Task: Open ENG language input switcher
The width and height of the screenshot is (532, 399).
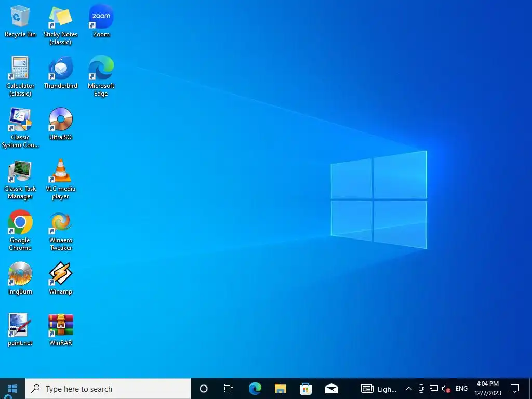Action: pos(461,389)
